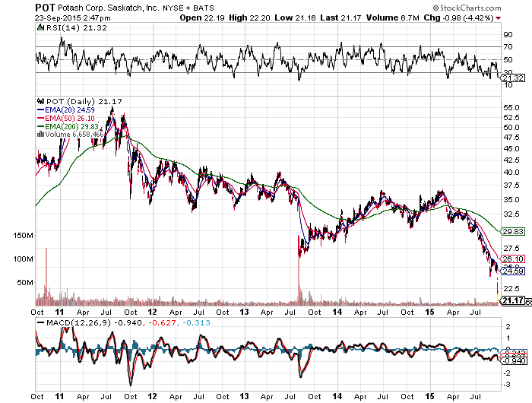The image size is (532, 403).
Task: Click the POT (Daily) 21.17 legend label
Action: pos(84,102)
